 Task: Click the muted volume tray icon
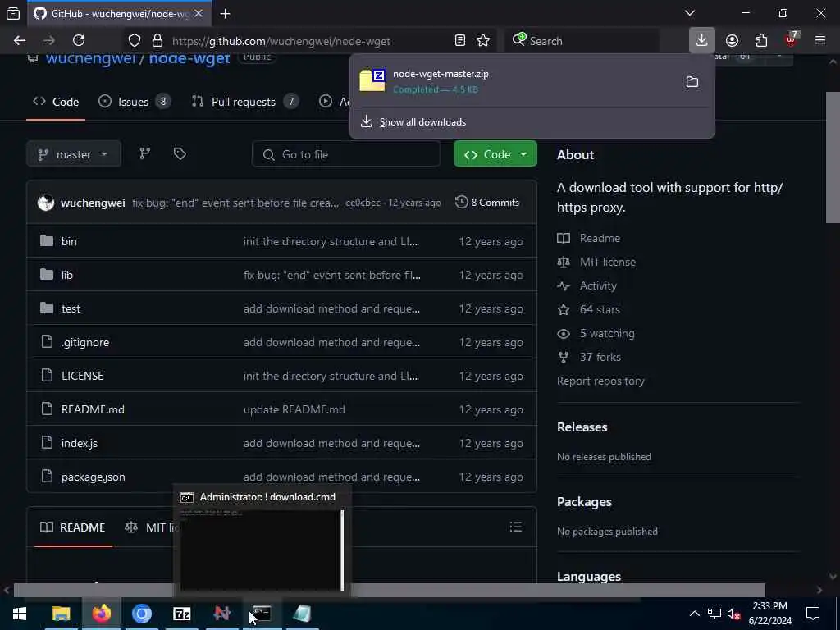coord(734,614)
